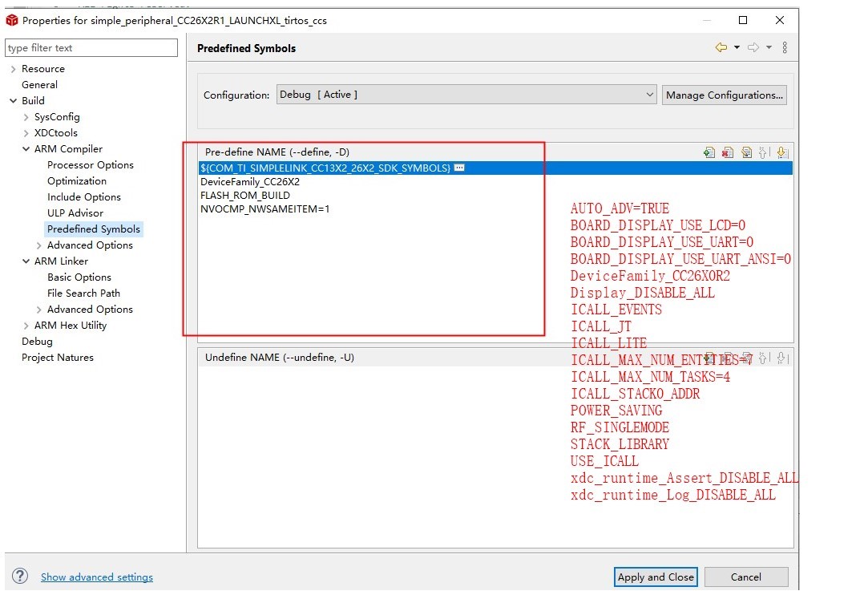Select the ${COM_TI_SIMPLELINK_CC13X2_26X2_SDK_SYMBOLS} entry

tap(495, 168)
